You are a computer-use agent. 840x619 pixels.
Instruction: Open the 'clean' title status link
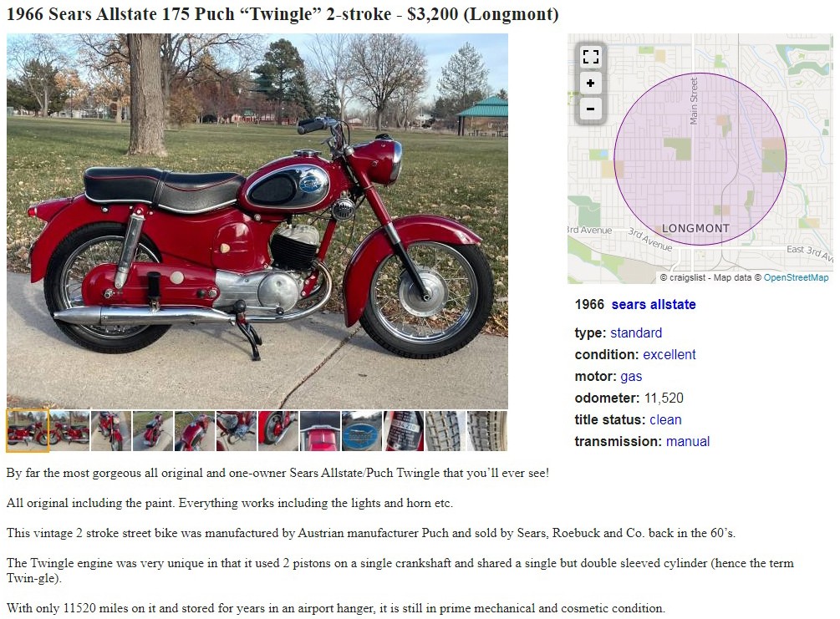tap(665, 420)
